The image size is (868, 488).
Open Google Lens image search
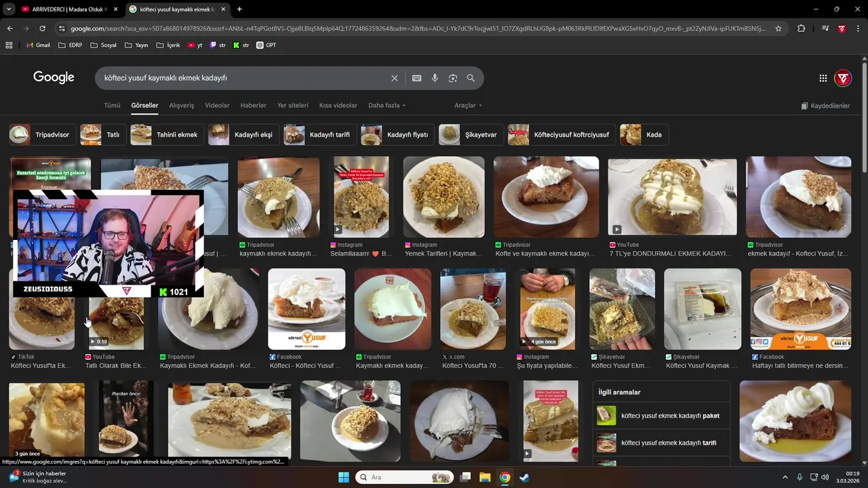tap(453, 78)
